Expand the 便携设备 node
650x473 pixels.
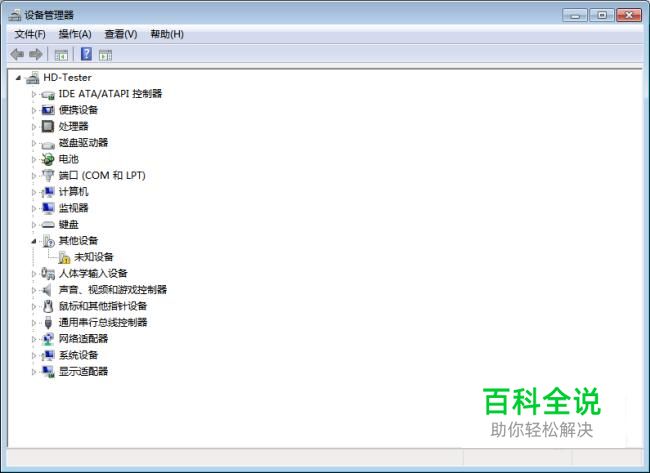point(34,110)
